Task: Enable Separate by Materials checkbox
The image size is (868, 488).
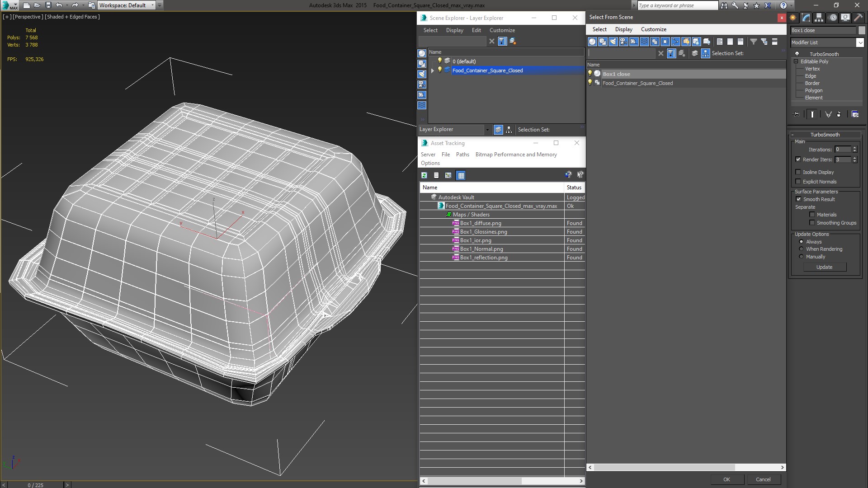Action: (x=812, y=215)
